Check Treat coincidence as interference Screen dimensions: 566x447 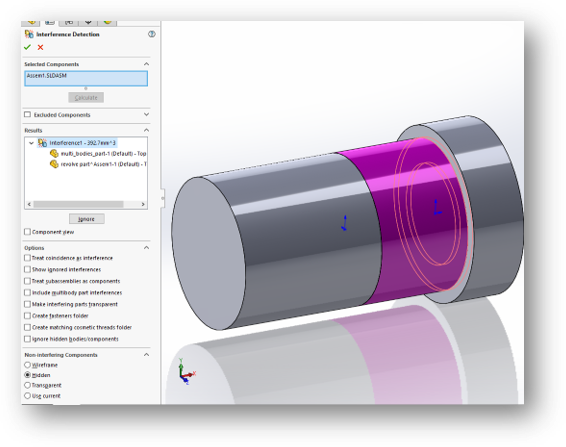point(27,258)
